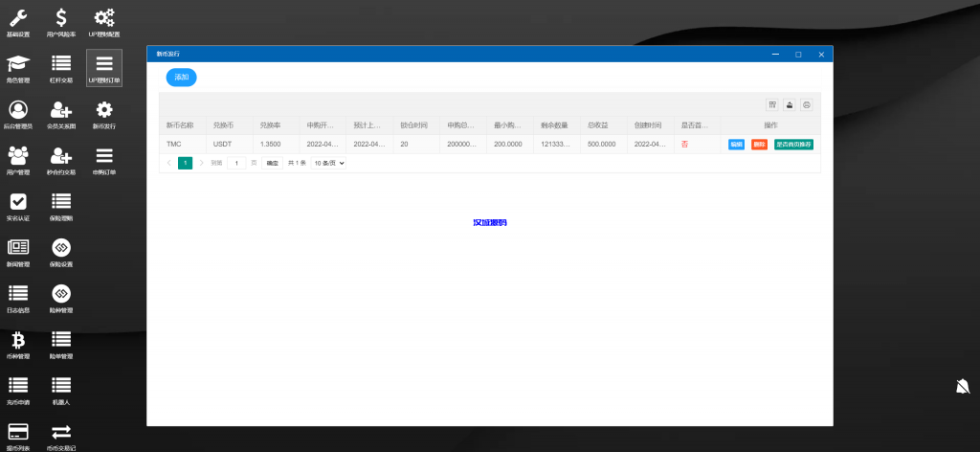980x452 pixels.
Task: Click the blue 添加 button
Action: [x=181, y=78]
